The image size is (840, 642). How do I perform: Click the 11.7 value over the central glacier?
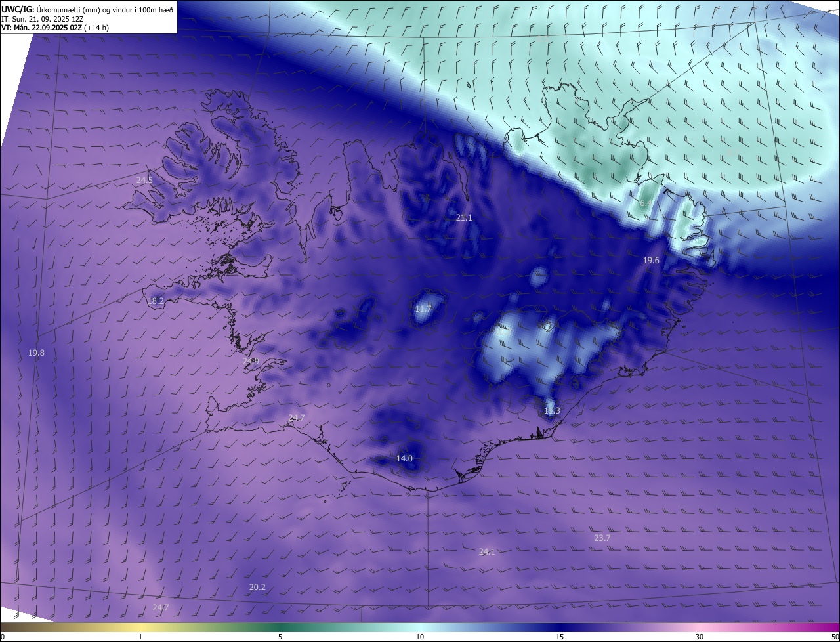(423, 309)
